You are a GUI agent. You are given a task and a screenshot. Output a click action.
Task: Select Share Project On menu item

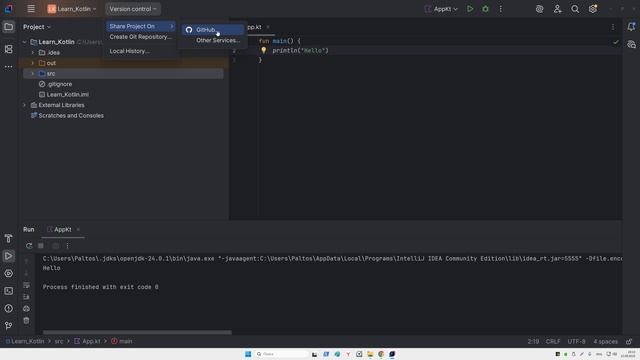(141, 26)
